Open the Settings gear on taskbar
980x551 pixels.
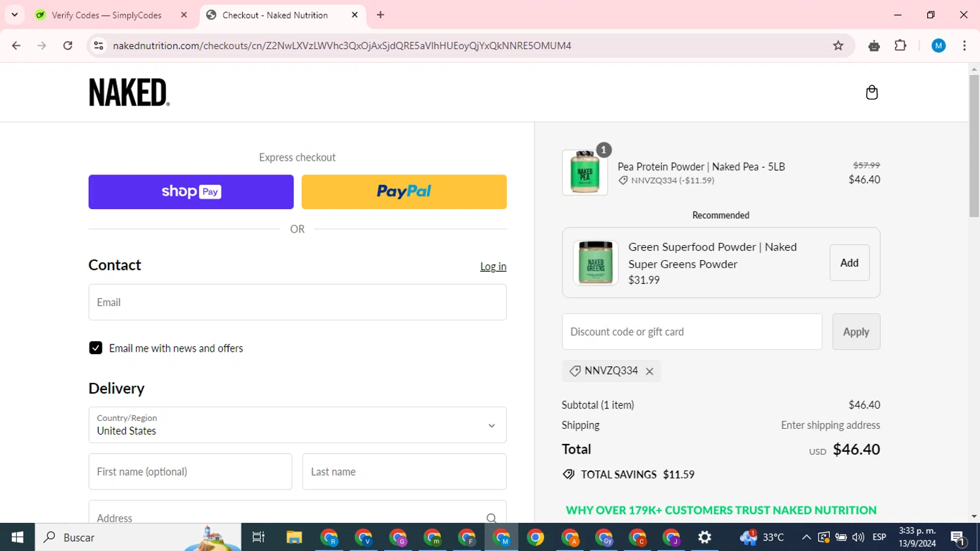point(704,537)
